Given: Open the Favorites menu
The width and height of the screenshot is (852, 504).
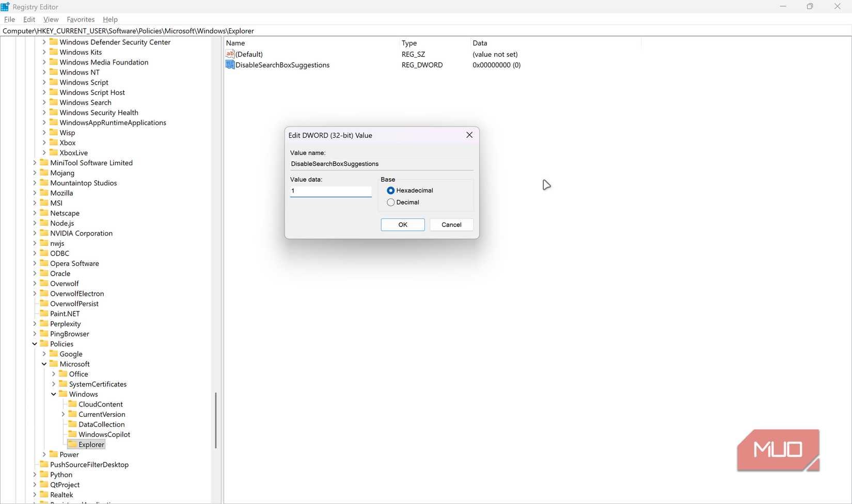Looking at the screenshot, I should (81, 19).
